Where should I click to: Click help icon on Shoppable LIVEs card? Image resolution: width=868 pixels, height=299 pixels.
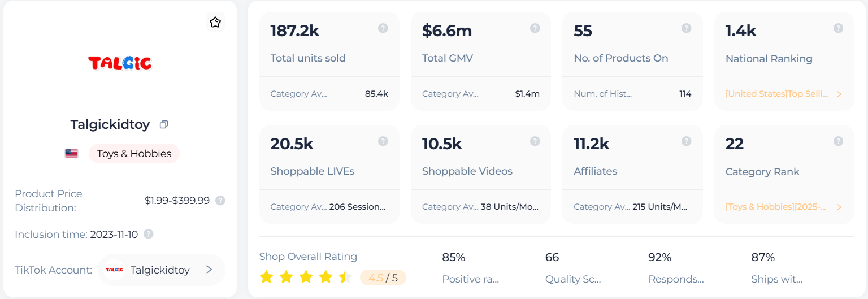click(x=383, y=141)
